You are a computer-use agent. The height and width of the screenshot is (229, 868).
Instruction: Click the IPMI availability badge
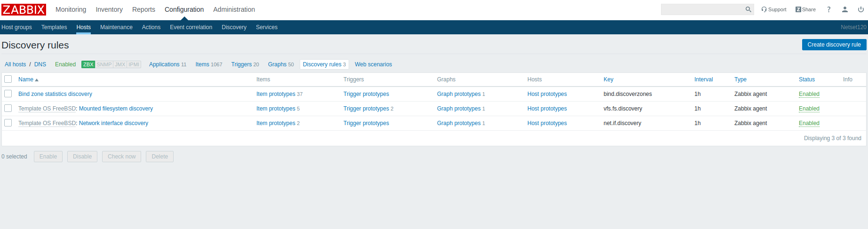point(134,64)
